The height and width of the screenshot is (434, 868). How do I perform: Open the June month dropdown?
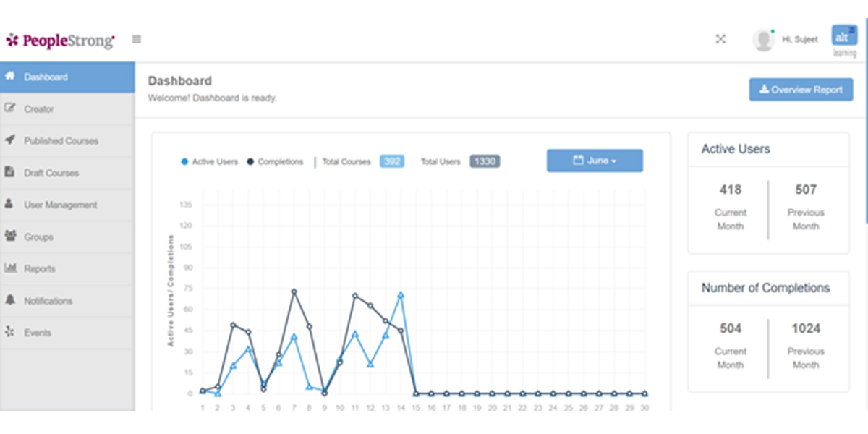[595, 161]
